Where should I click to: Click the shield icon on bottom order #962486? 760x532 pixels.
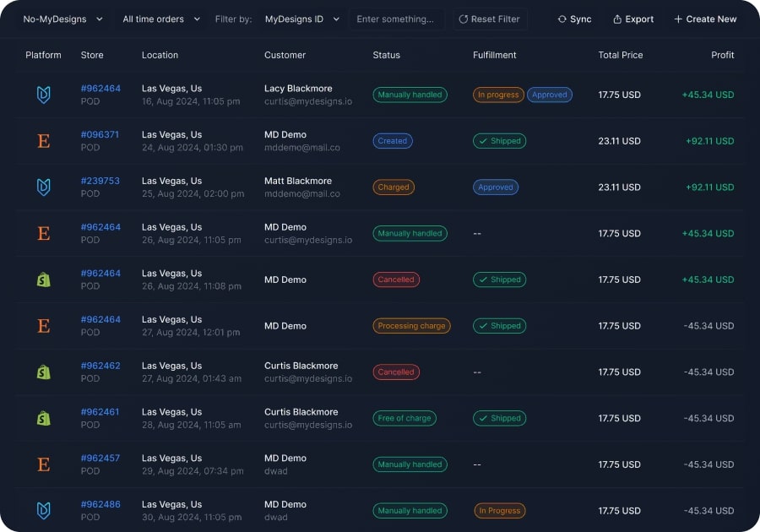coord(43,510)
